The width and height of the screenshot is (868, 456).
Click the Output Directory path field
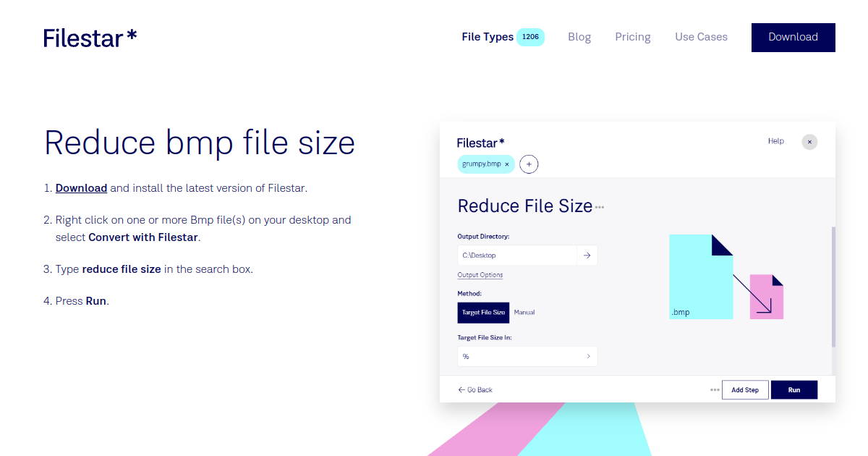click(x=517, y=256)
